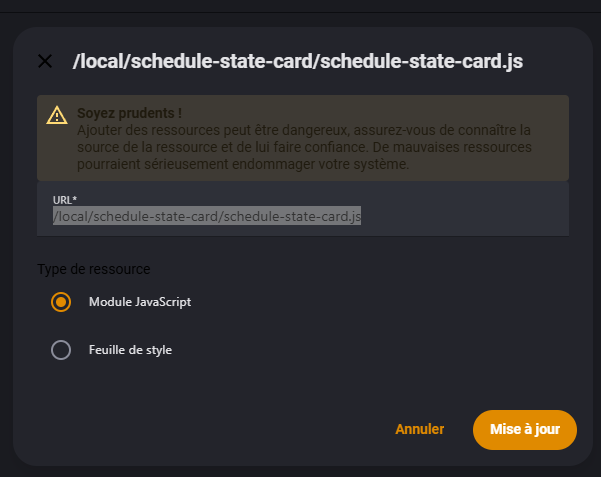This screenshot has height=477, width=601.
Task: Close the resource dialog with the X icon
Action: click(x=45, y=61)
